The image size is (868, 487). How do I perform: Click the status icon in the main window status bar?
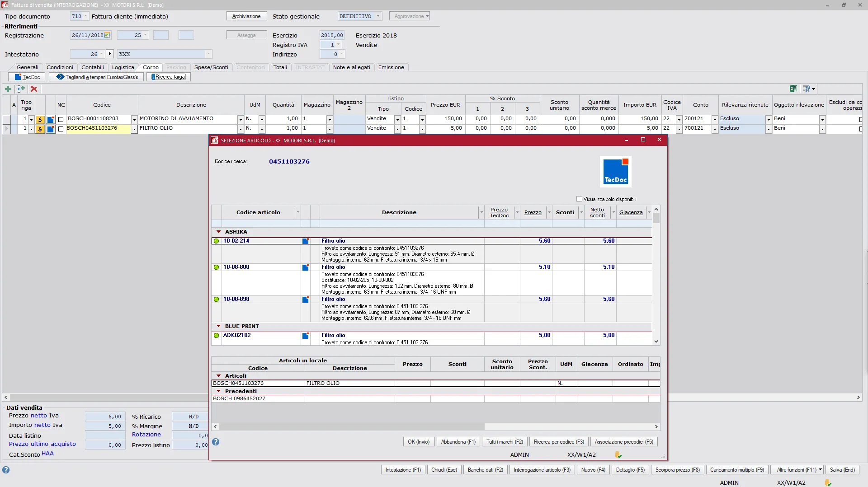tap(828, 483)
